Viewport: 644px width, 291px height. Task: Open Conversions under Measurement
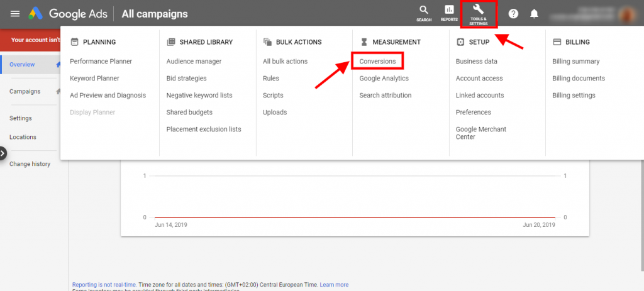click(x=377, y=61)
